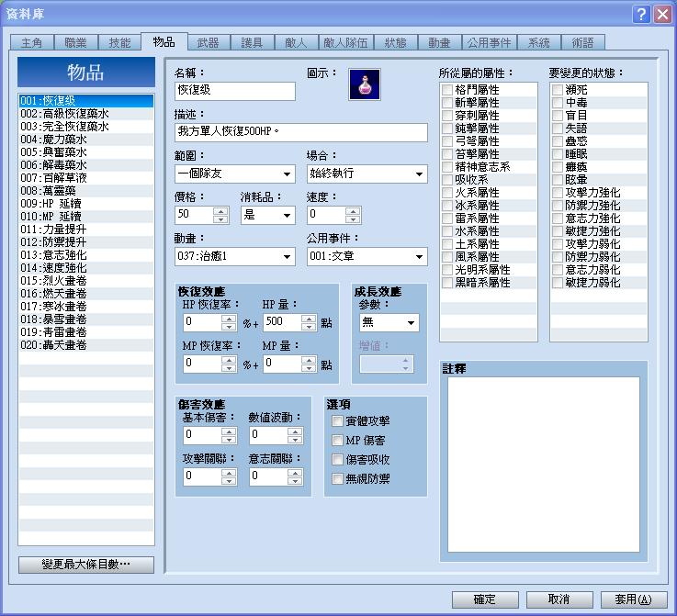This screenshot has height=616, width=677.
Task: Check the 黑暗系屬性 checkbox
Action: (446, 283)
